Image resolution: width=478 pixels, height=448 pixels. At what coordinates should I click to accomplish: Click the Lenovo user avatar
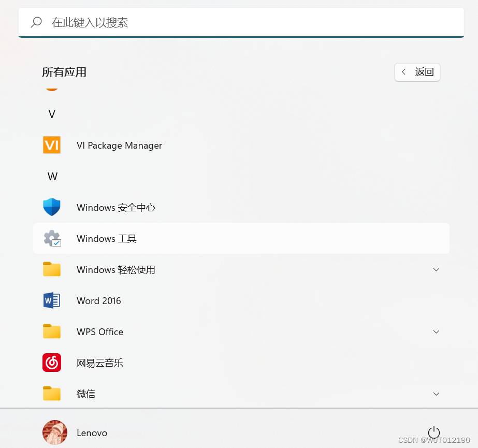55,432
